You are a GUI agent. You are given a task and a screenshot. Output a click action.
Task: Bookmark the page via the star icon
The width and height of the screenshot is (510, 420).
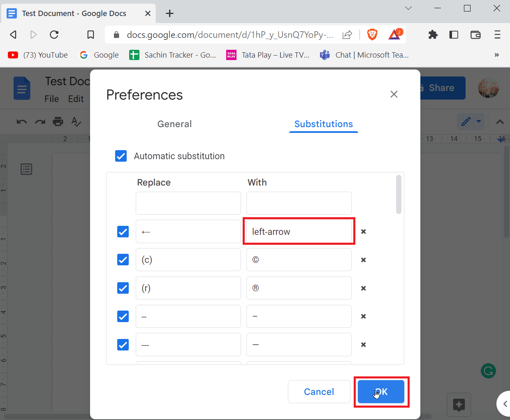tap(90, 35)
